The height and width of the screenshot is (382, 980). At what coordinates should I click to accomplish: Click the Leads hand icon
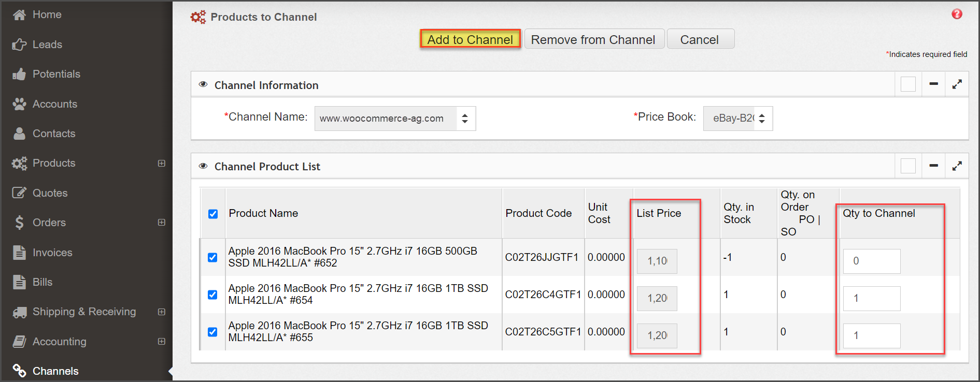pos(19,45)
